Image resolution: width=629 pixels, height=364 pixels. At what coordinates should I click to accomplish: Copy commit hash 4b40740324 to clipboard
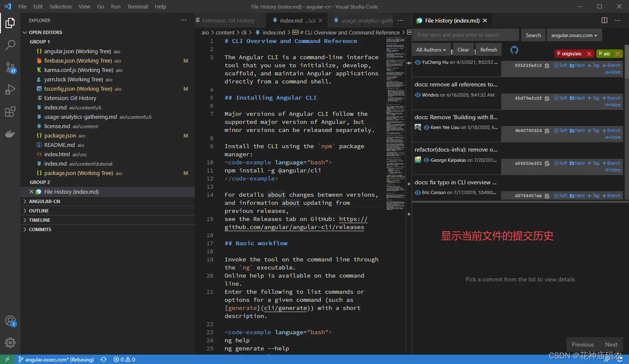coord(547,131)
